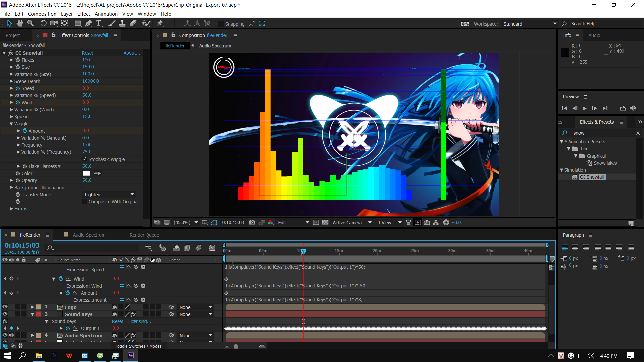Image resolution: width=644 pixels, height=362 pixels.
Task: Select the Pen tool in the toolbar
Action: click(88, 23)
